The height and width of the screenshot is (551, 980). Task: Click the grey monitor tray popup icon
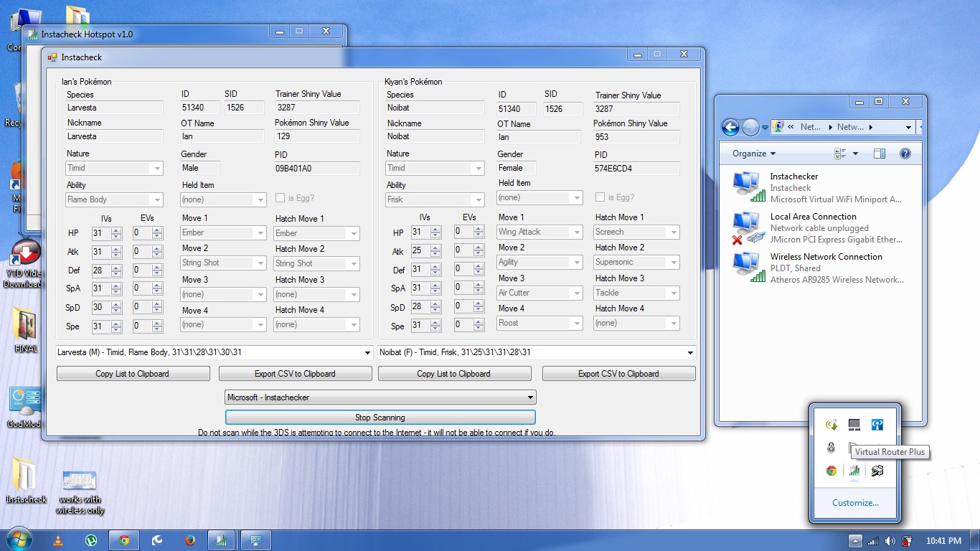click(854, 425)
